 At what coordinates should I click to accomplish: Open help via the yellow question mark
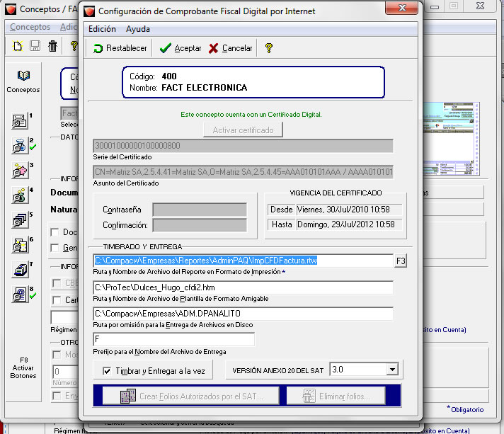pos(269,48)
